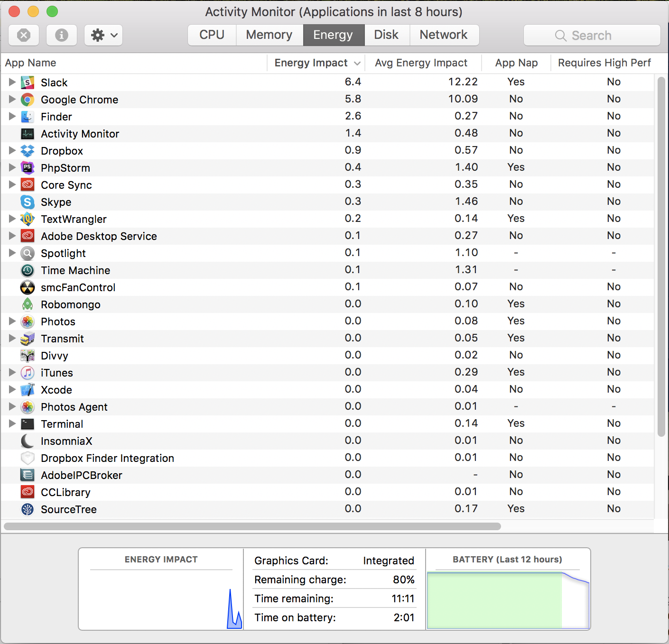
Task: Click the Robomongo app icon
Action: click(x=28, y=304)
